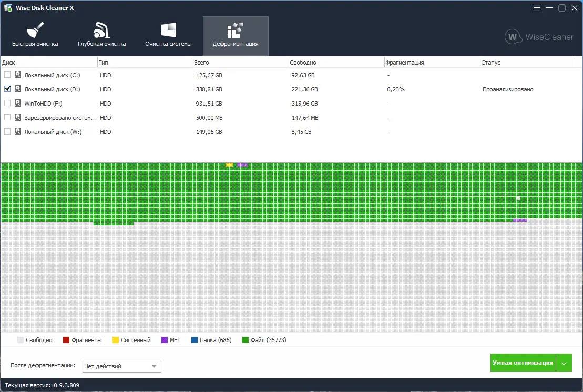The image size is (583, 392).
Task: Click the blue Папка (685) legend swatch
Action: pos(195,340)
